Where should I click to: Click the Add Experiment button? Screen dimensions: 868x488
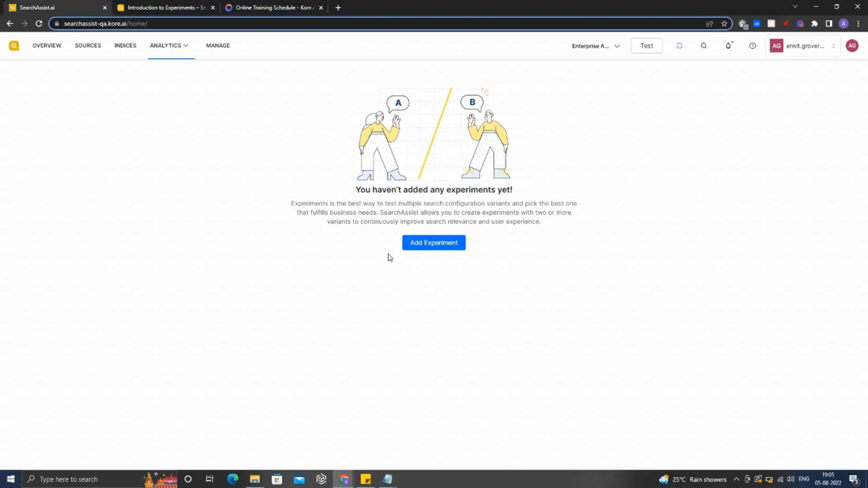(x=434, y=243)
